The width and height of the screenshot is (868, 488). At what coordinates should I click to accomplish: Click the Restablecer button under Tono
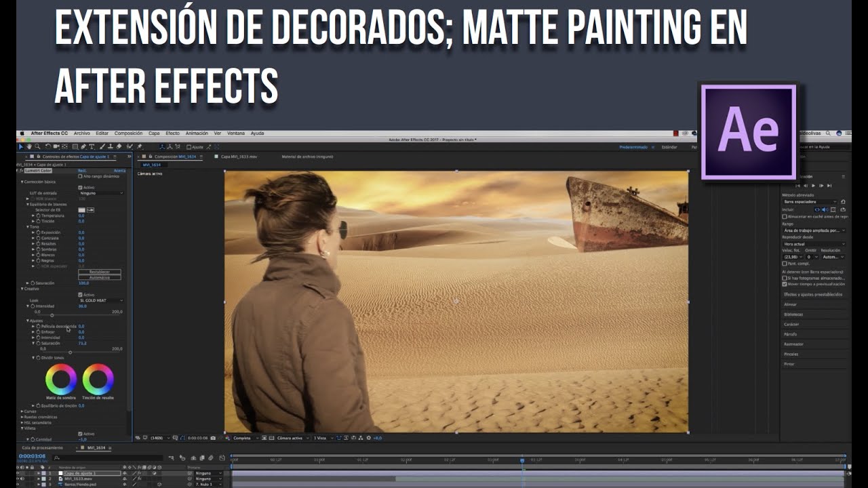[x=100, y=272]
